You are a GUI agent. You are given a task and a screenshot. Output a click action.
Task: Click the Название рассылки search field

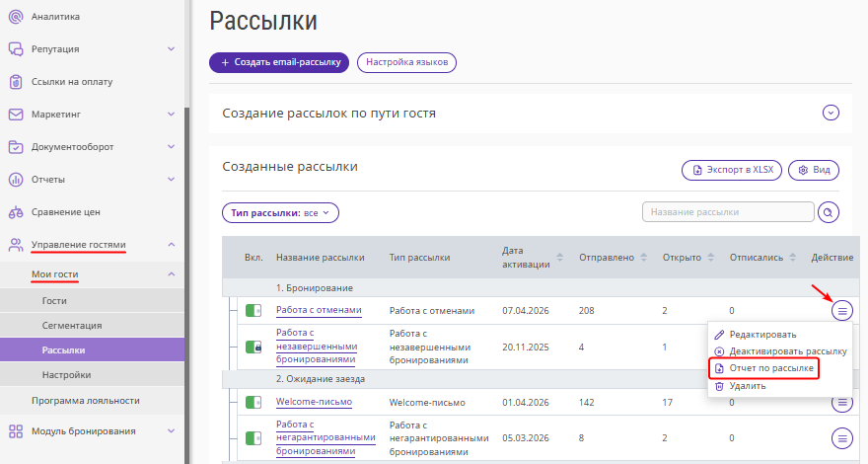point(727,212)
